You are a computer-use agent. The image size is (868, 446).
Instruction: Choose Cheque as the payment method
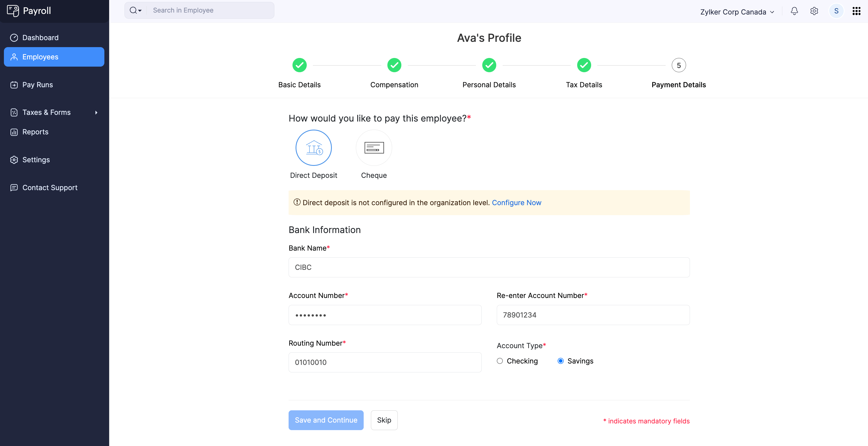(373, 147)
